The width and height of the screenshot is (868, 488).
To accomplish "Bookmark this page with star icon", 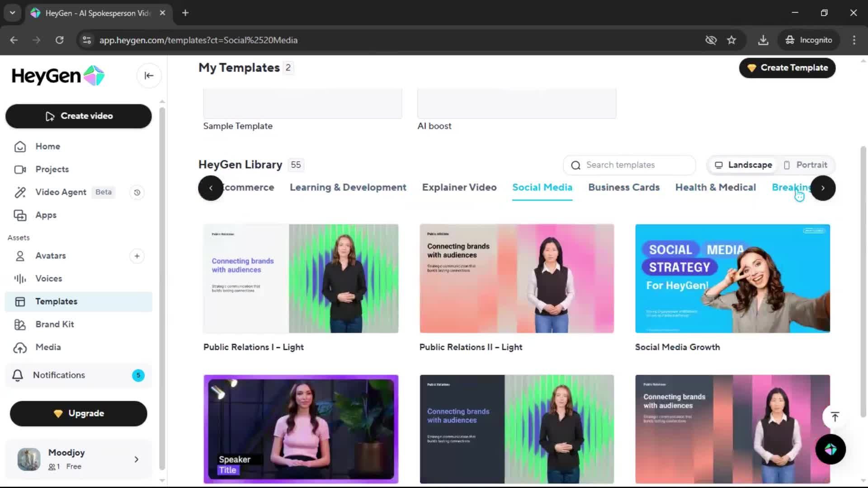I will coord(731,40).
